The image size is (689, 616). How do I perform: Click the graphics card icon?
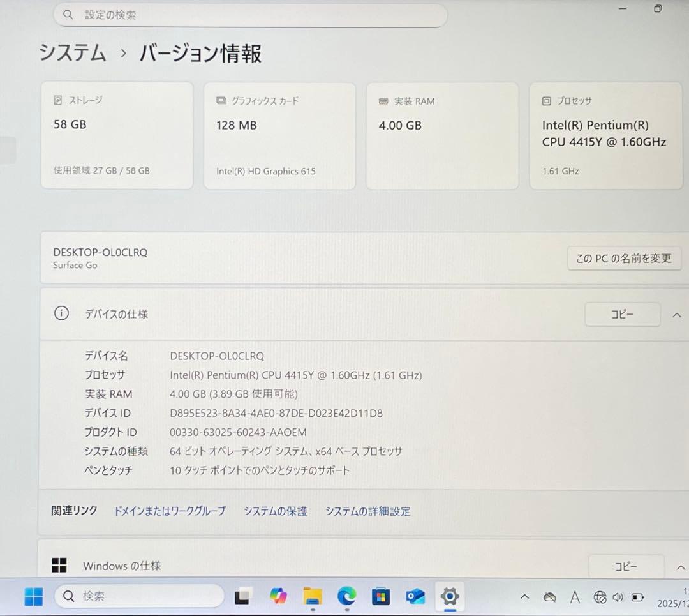pos(221,101)
